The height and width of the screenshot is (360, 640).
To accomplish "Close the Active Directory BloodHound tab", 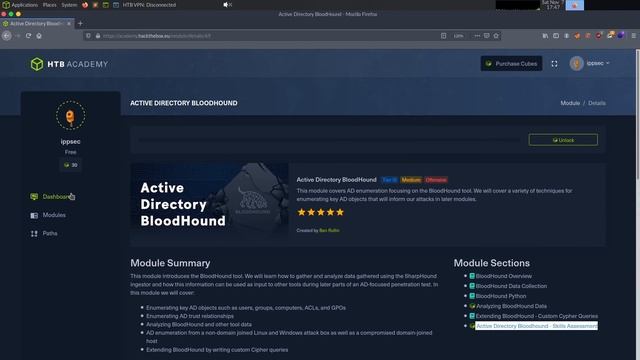I will click(69, 24).
